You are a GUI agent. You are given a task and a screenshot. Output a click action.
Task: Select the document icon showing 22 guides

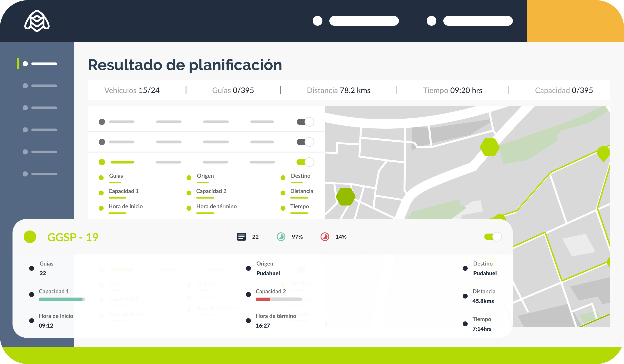tap(241, 237)
